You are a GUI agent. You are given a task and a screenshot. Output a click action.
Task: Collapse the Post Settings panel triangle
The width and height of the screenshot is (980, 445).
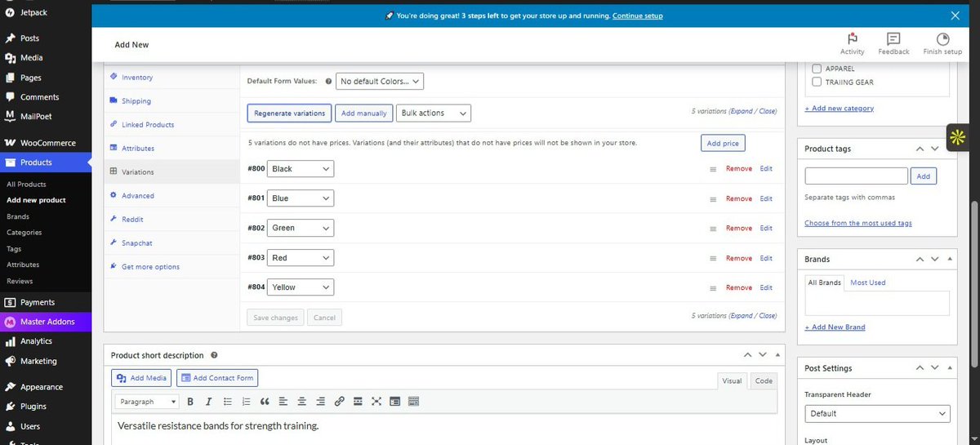click(950, 368)
